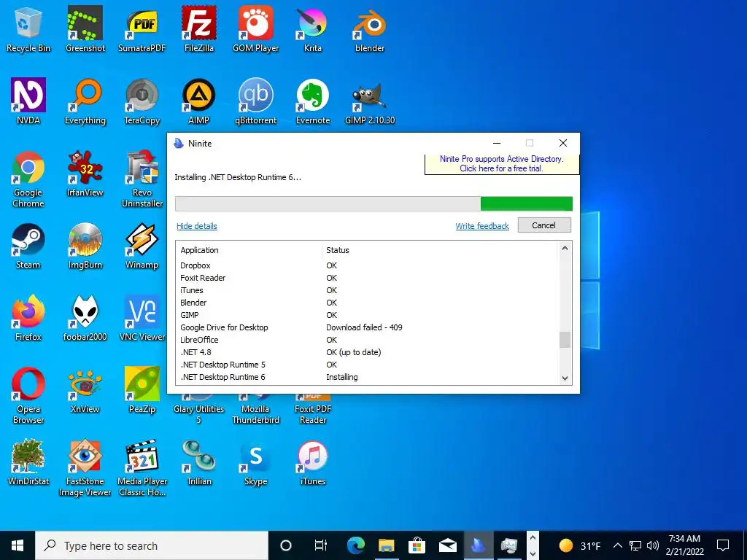Select Media Player Classic shortcut

(x=142, y=467)
